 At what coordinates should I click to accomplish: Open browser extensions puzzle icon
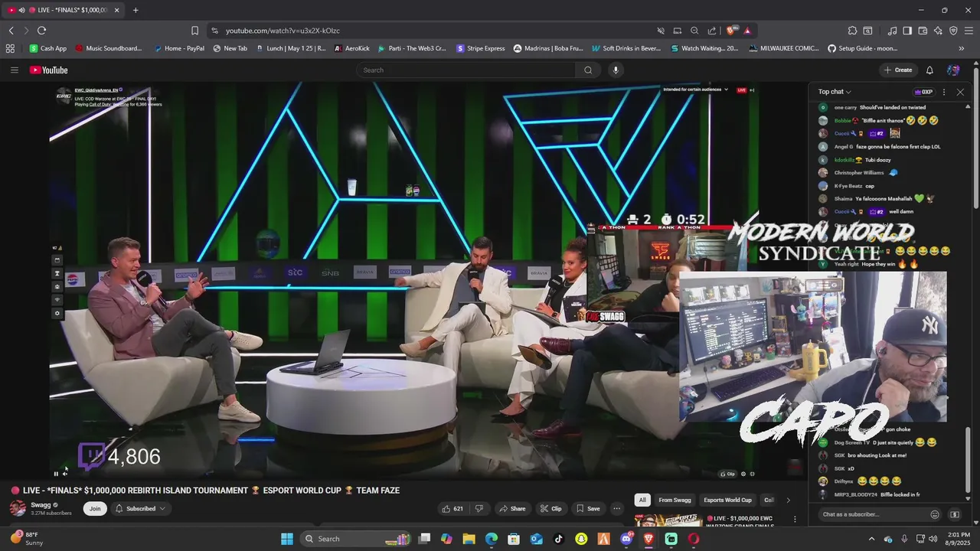(852, 31)
